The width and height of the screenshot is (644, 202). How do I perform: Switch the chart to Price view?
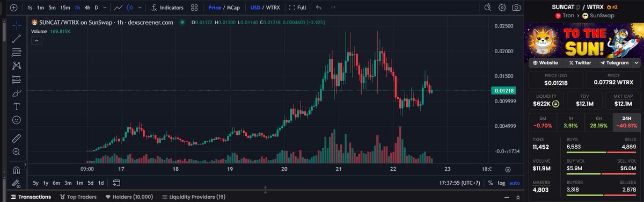click(215, 8)
